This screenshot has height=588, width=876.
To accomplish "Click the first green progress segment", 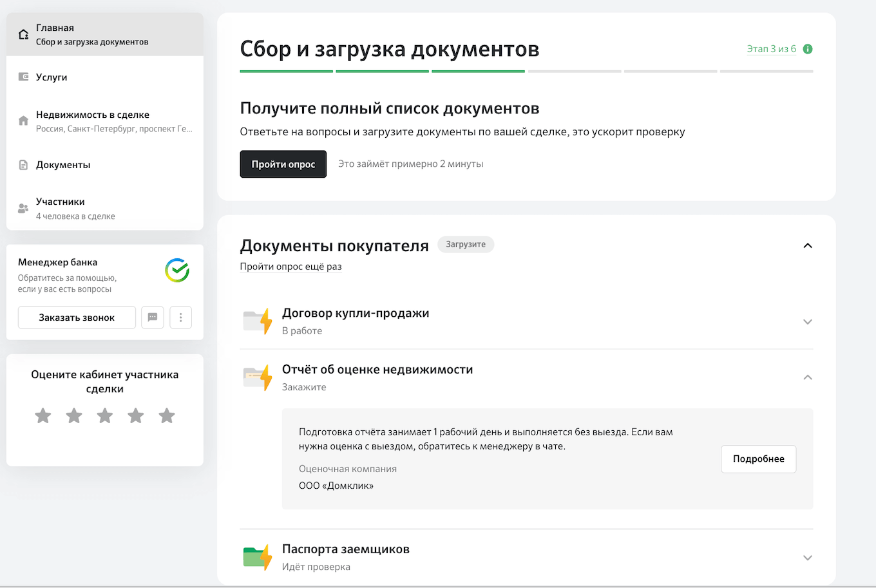I will 287,71.
